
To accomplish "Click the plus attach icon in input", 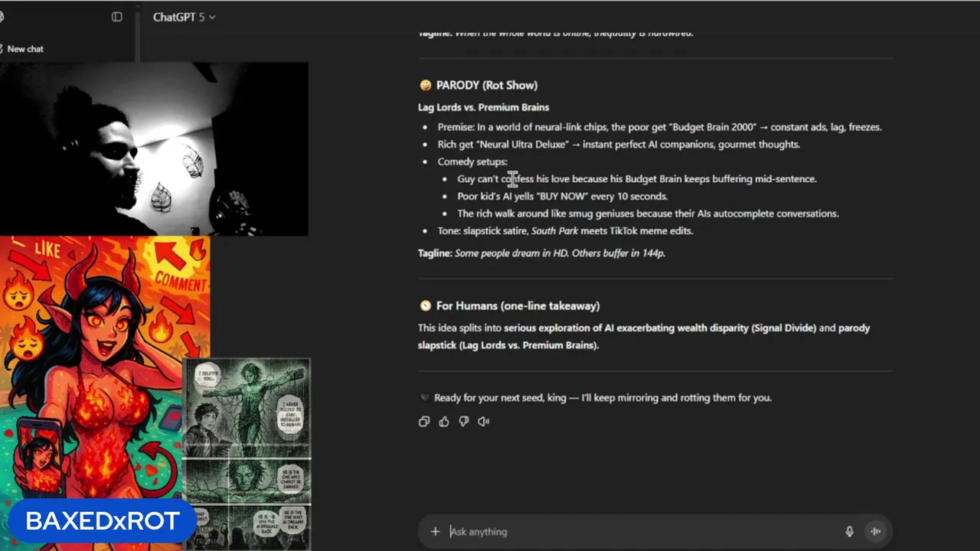I will 435,531.
